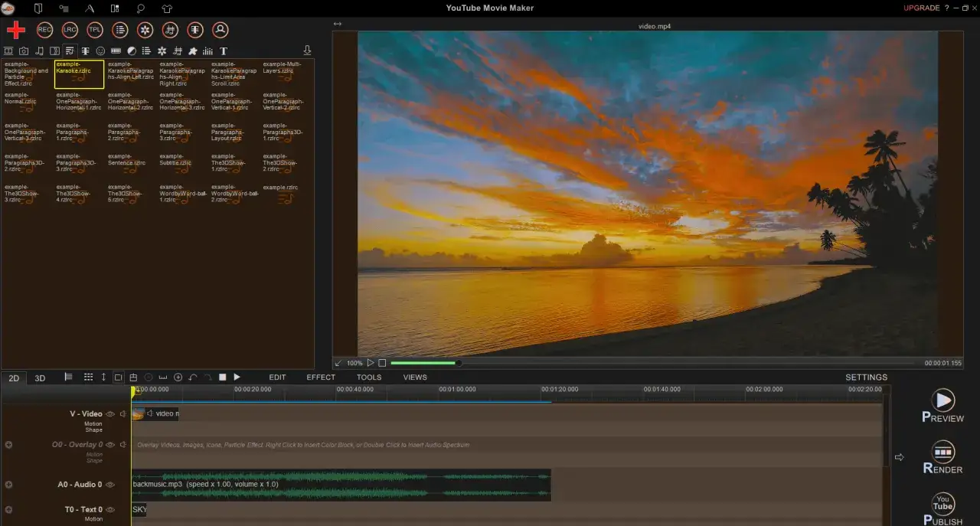The width and height of the screenshot is (980, 526).
Task: Select the camera capture icon
Action: point(24,51)
